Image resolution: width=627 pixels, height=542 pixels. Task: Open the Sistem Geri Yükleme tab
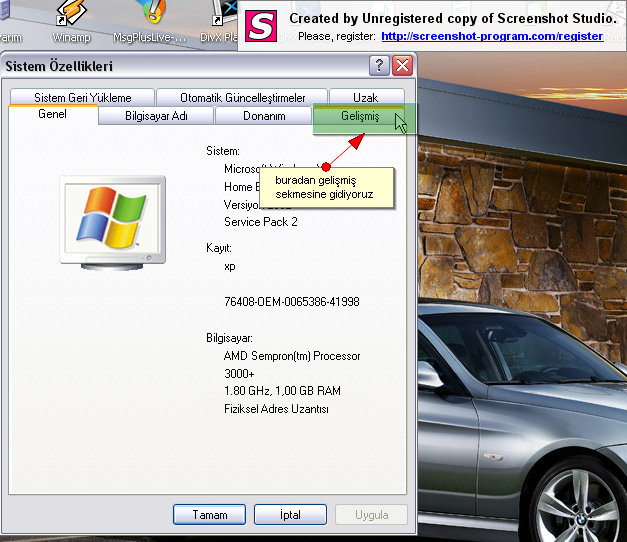click(82, 98)
